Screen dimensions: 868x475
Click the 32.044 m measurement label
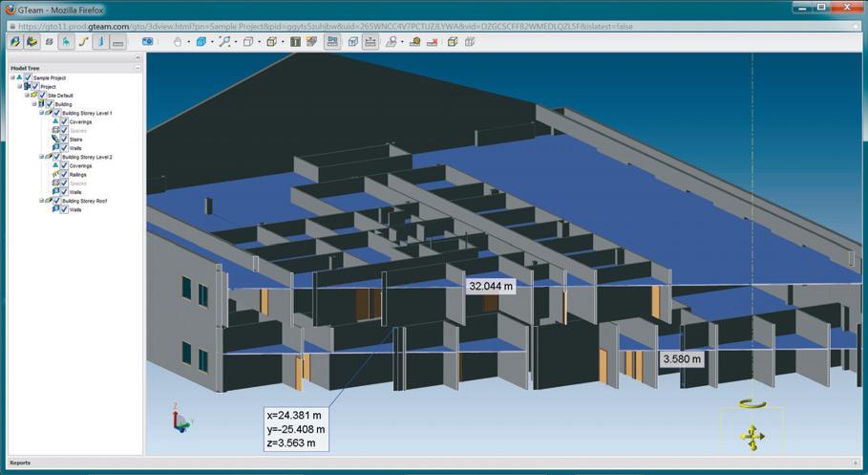[x=492, y=286]
